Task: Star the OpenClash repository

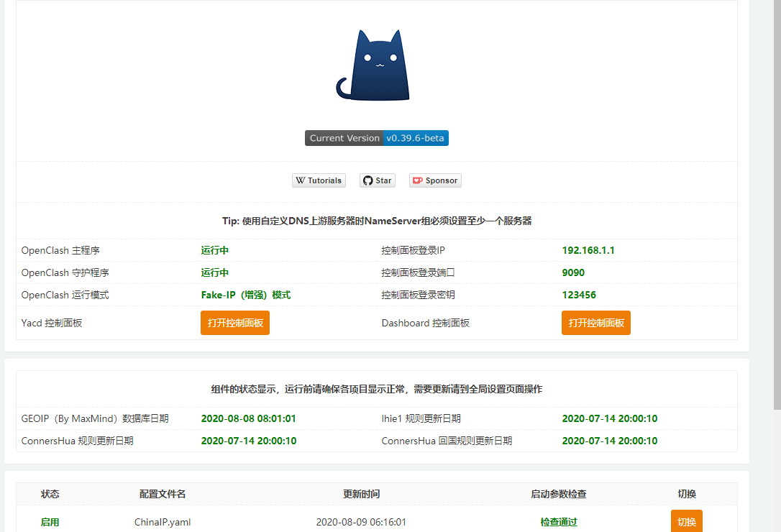Action: coord(377,180)
